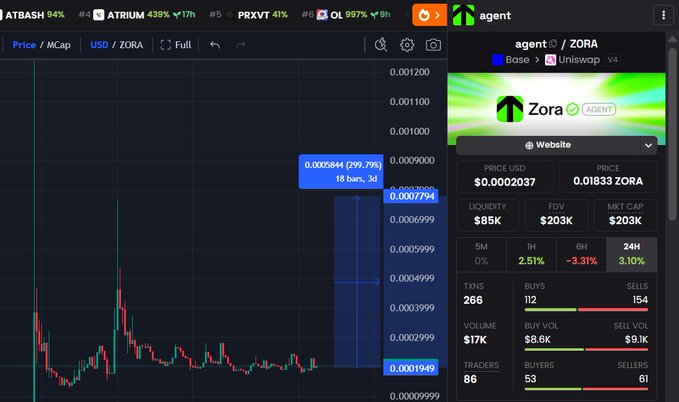Image resolution: width=679 pixels, height=402 pixels.
Task: Click the VOLUME value $17K
Action: [475, 340]
